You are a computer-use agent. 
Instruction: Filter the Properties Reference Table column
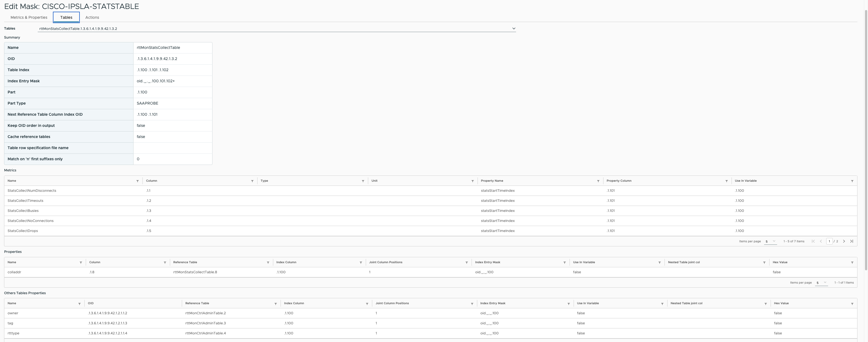268,262
